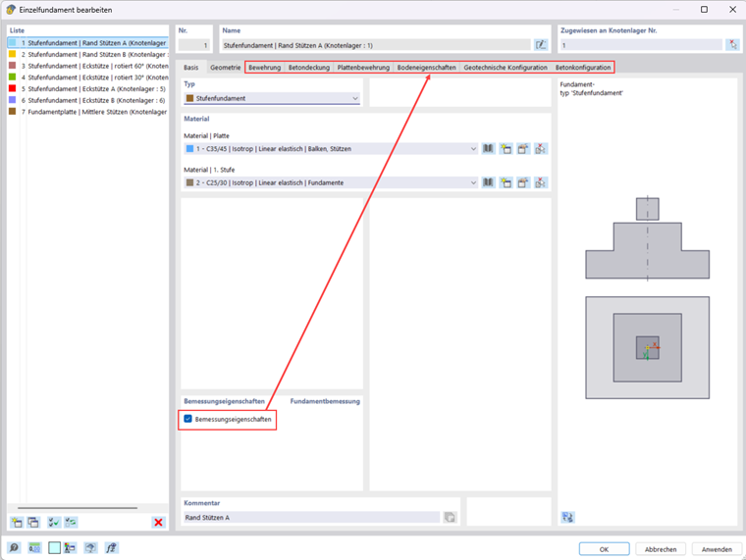746x560 pixels.
Task: Open formula function fx icon
Action: click(111, 547)
